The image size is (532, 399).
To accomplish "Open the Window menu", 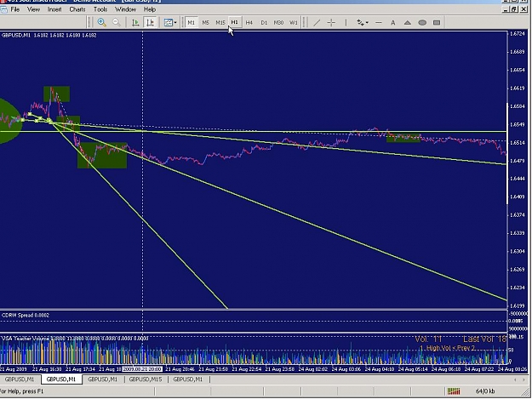I will click(125, 9).
